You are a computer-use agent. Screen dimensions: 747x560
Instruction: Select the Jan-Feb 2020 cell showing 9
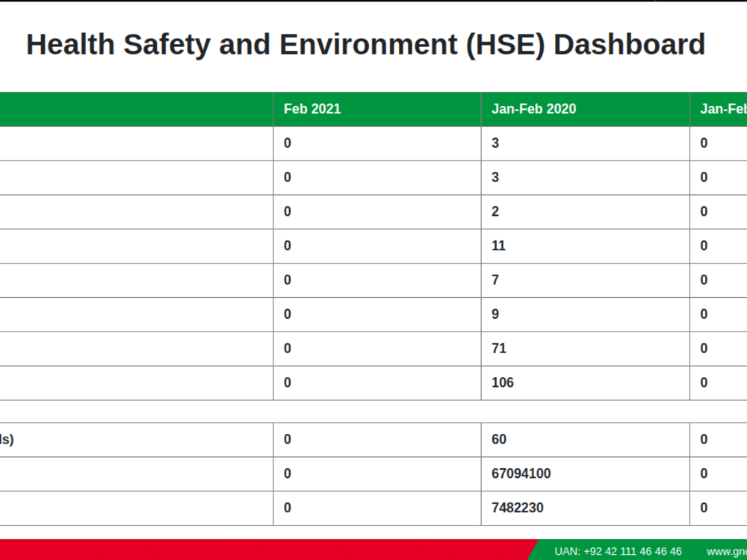click(x=586, y=315)
